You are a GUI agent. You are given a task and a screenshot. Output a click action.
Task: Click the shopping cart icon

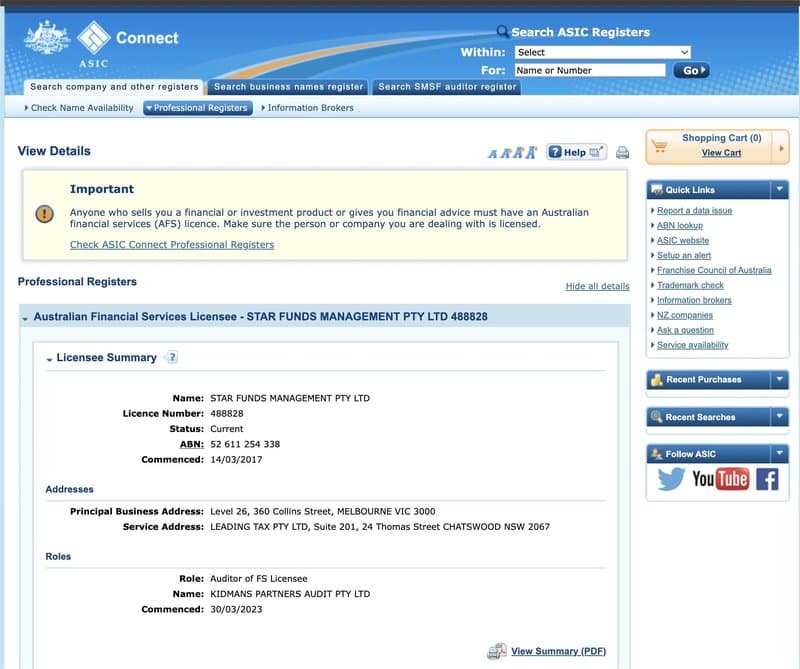pyautogui.click(x=659, y=146)
